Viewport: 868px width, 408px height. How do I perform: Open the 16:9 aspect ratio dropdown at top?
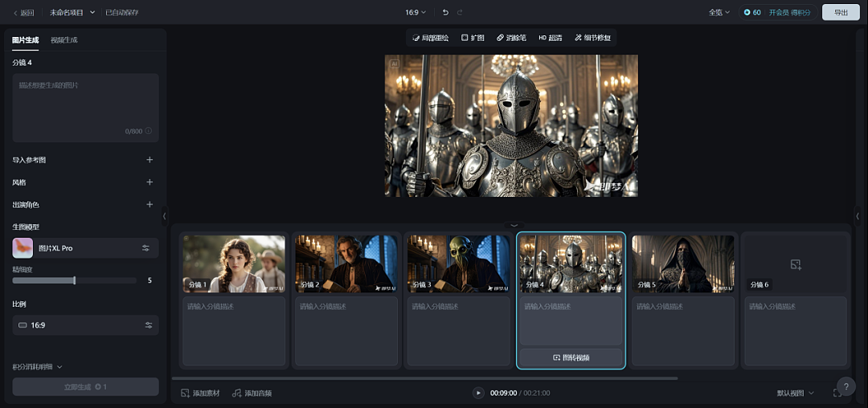[417, 12]
